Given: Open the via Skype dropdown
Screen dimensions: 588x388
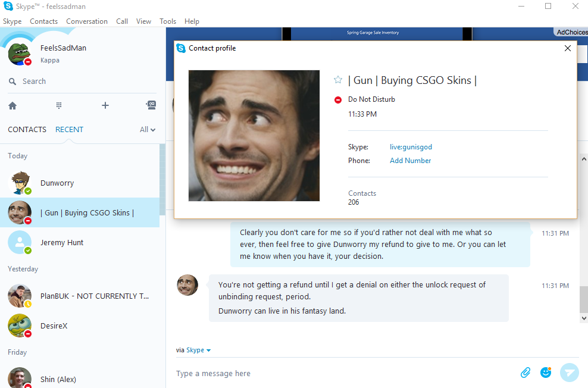Looking at the screenshot, I should point(198,350).
